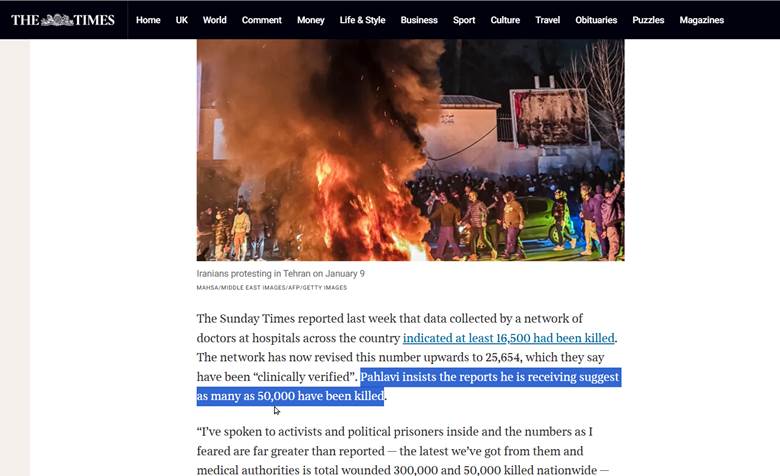780x476 pixels.
Task: Select Comment in the navigation bar
Action: pyautogui.click(x=262, y=20)
